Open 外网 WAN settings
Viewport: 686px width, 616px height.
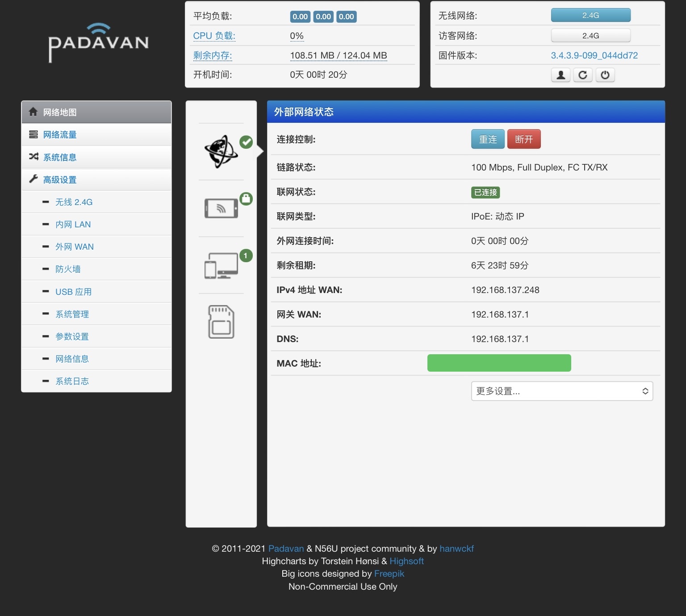[75, 247]
